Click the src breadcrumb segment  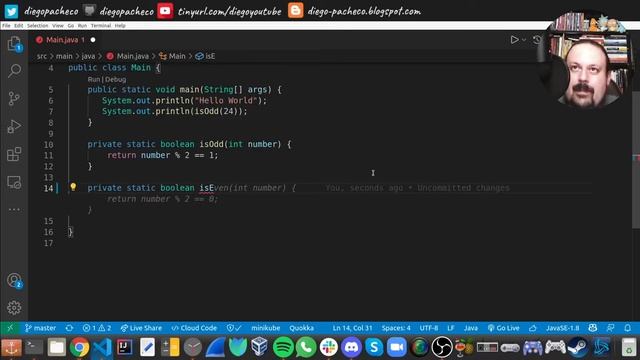click(42, 56)
